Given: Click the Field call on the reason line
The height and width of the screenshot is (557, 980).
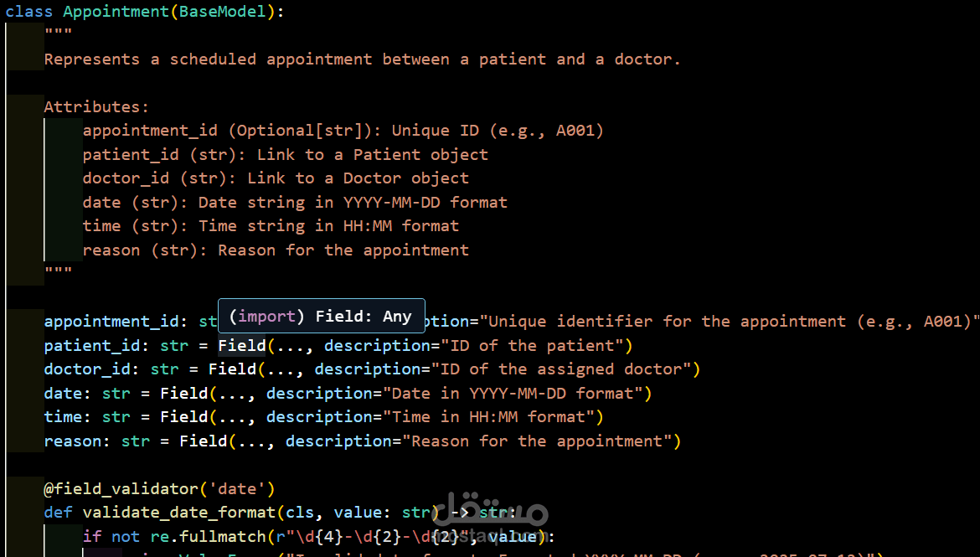Looking at the screenshot, I should point(204,441).
